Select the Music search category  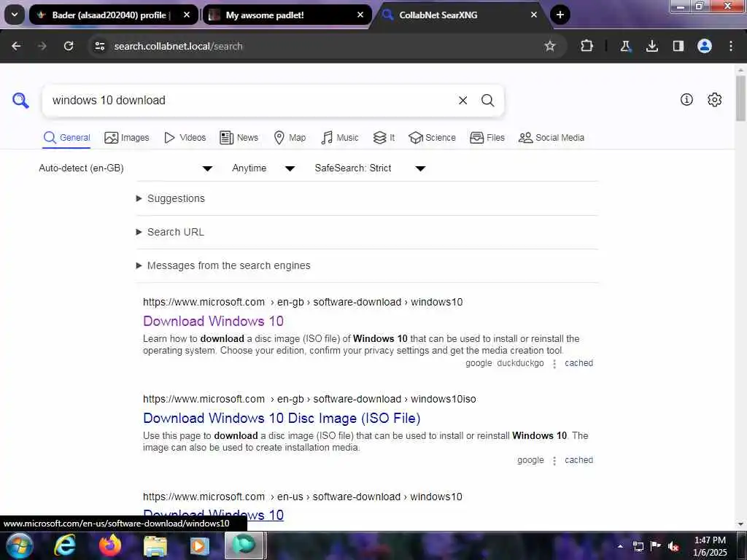[x=340, y=138]
